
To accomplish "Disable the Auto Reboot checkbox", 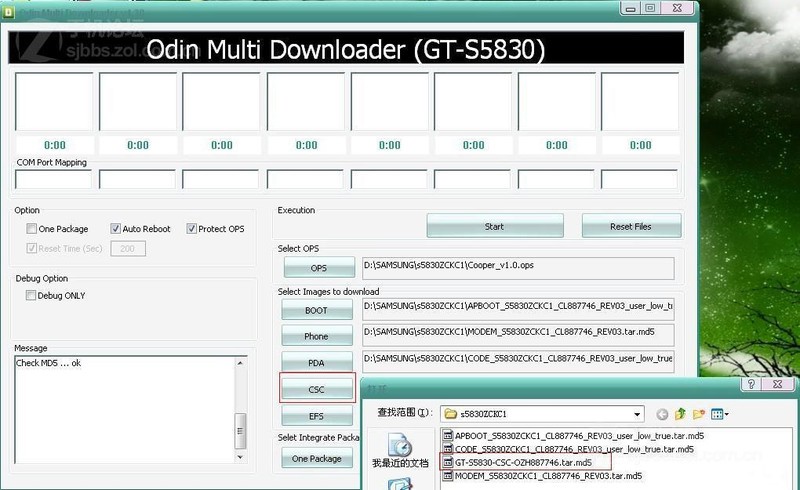I will tap(115, 229).
